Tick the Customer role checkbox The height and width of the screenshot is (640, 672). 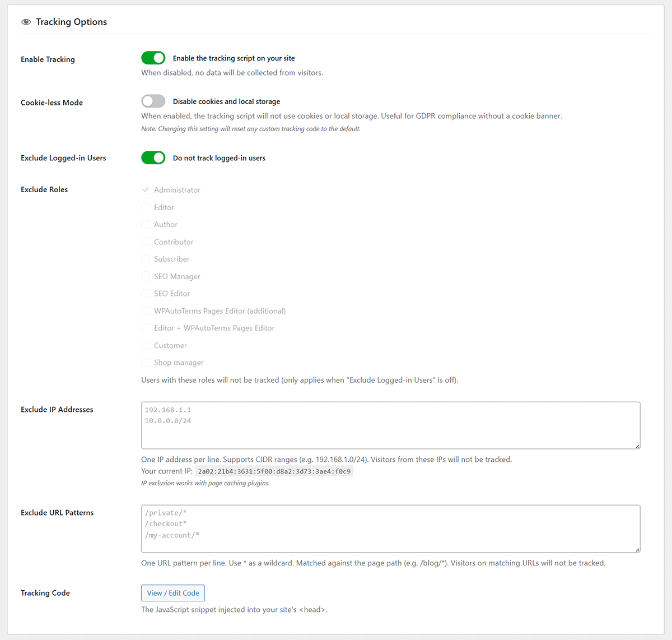point(146,345)
